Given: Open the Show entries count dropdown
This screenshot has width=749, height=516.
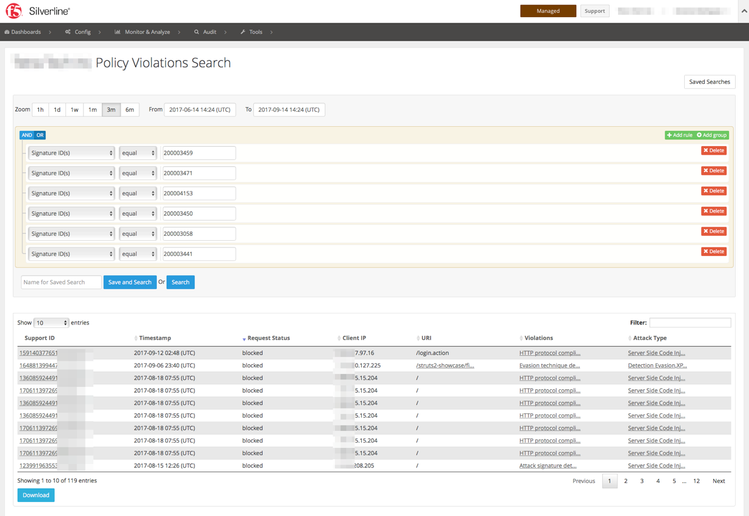Looking at the screenshot, I should pyautogui.click(x=51, y=323).
